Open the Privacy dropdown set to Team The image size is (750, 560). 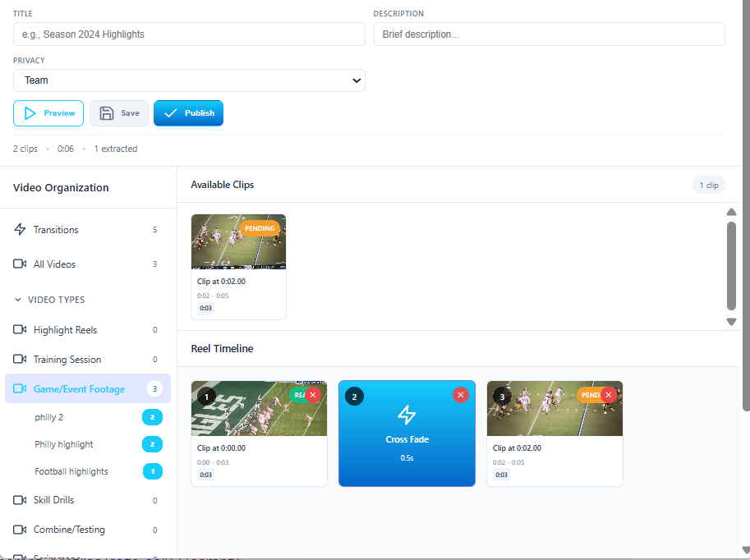click(189, 80)
